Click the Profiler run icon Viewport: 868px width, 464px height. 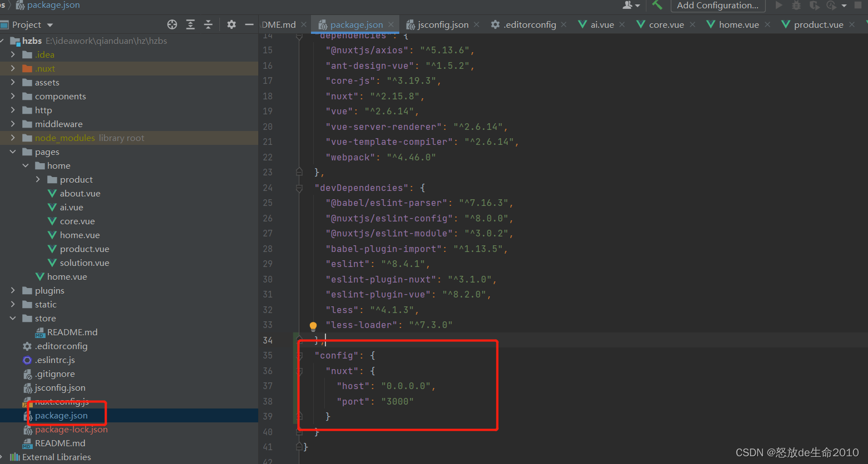click(831, 5)
